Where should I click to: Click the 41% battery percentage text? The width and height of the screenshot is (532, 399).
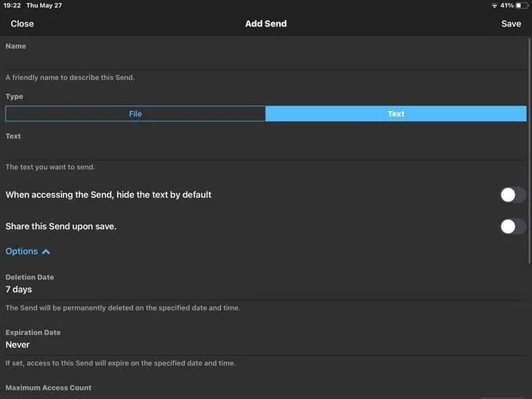507,6
